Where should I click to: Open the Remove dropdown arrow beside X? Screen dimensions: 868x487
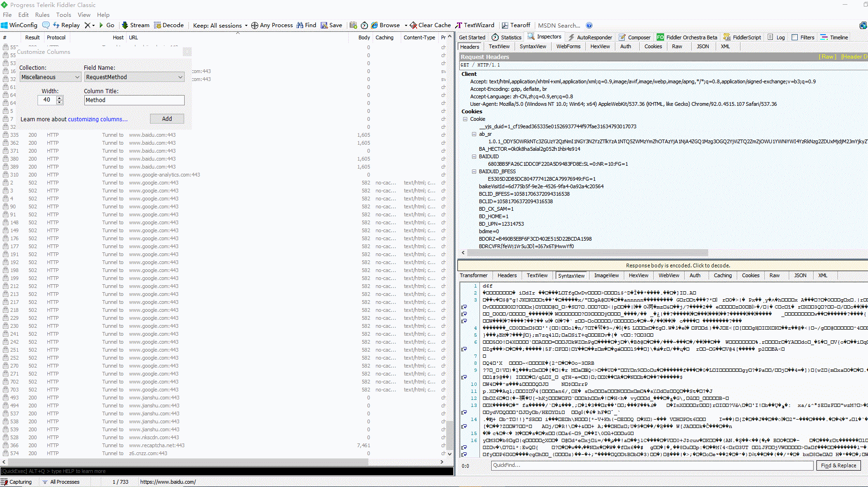[93, 25]
